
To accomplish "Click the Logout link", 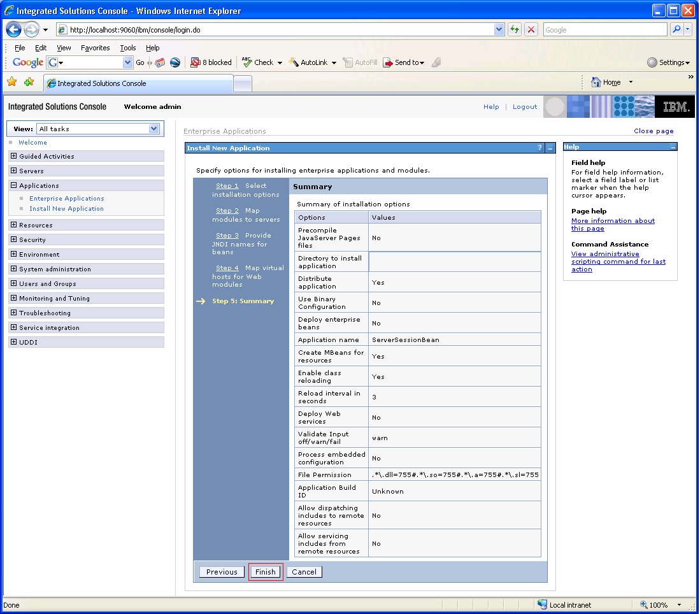I will pos(525,107).
